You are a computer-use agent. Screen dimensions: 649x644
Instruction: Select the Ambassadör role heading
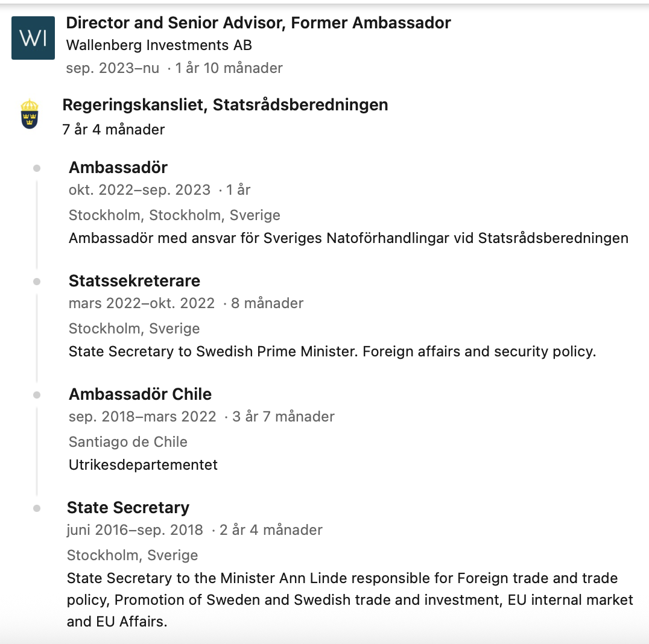point(118,168)
